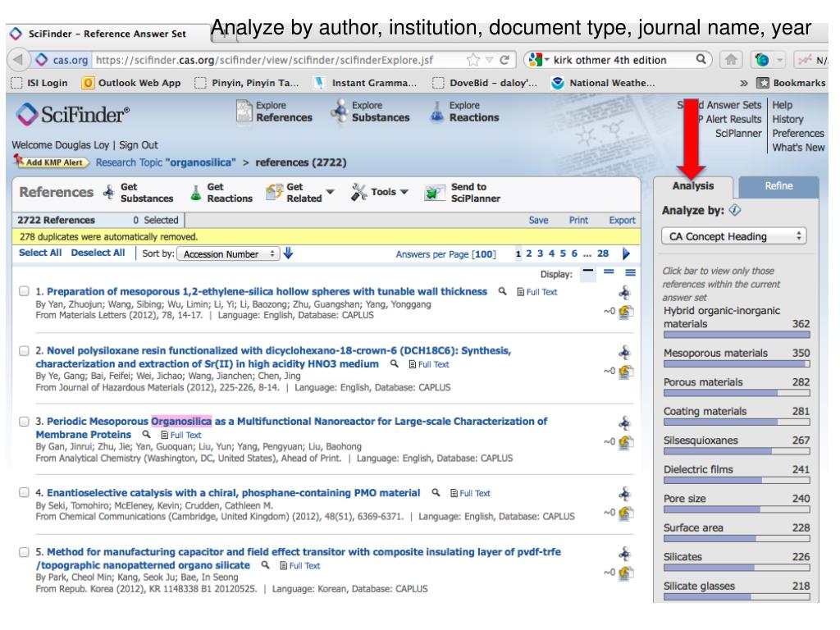Open Explore Reactions icon
Screen dimensions: 840x630
437,112
